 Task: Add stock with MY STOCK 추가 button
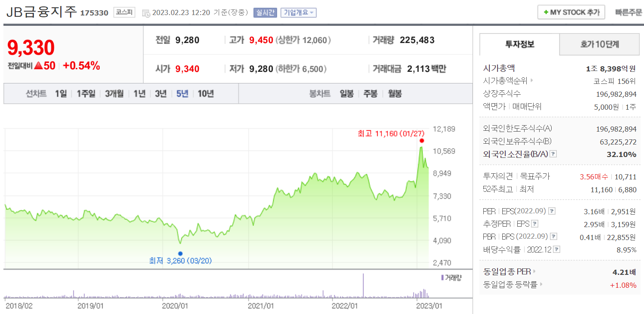pyautogui.click(x=571, y=12)
